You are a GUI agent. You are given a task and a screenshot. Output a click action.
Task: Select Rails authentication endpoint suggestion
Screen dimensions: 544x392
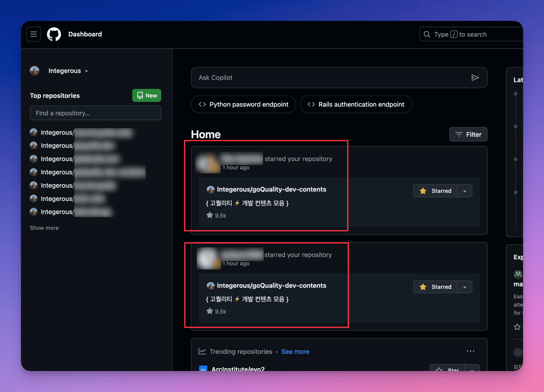tap(356, 104)
